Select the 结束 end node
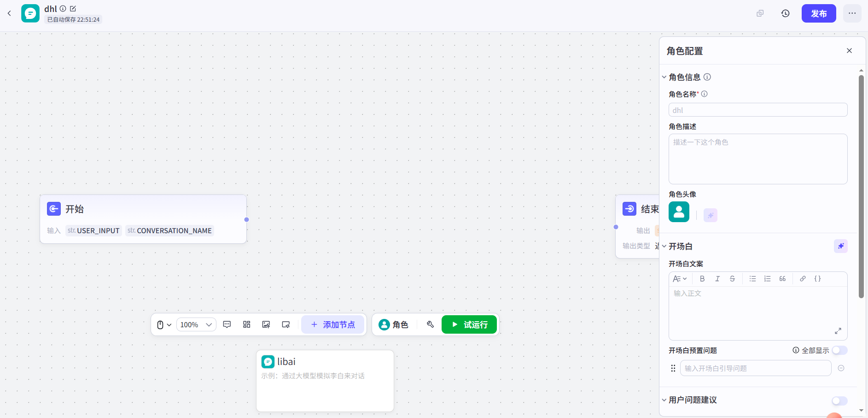Screen dimensions: 868x418 (638, 226)
